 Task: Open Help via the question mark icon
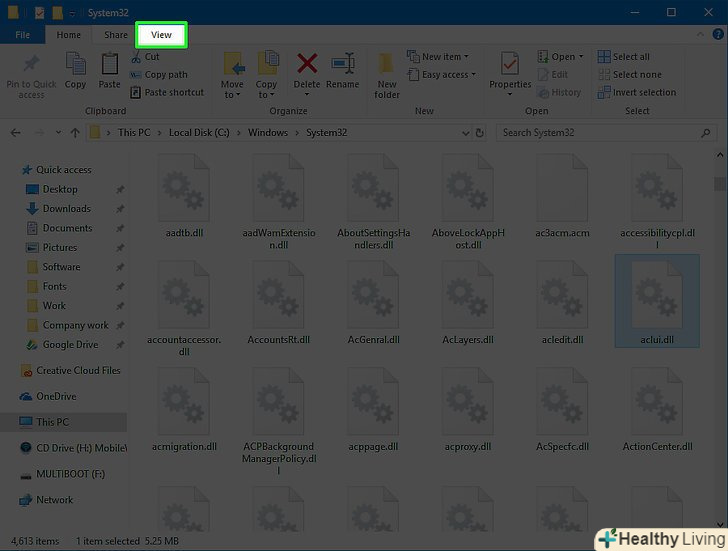pos(718,34)
